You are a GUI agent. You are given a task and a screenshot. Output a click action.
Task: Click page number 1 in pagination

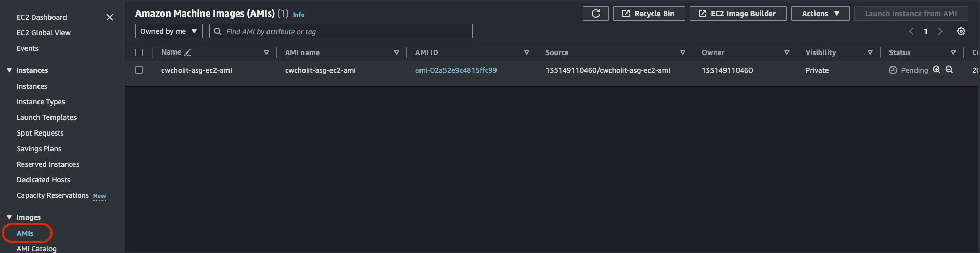[926, 31]
